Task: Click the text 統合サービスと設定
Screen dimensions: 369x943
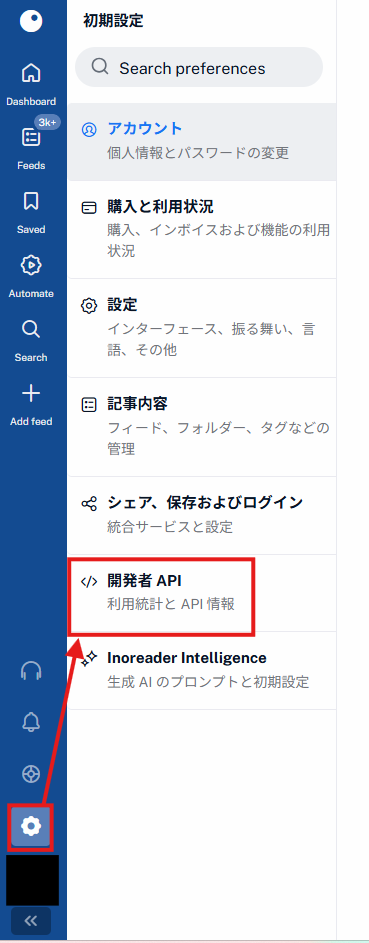Action: click(169, 527)
